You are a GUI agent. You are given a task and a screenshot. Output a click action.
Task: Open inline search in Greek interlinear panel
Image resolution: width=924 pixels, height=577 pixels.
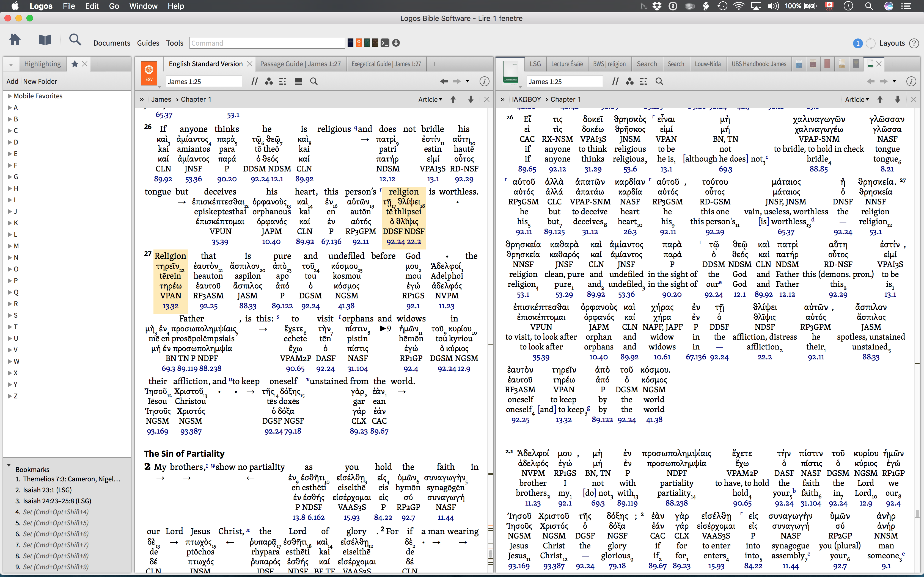659,81
